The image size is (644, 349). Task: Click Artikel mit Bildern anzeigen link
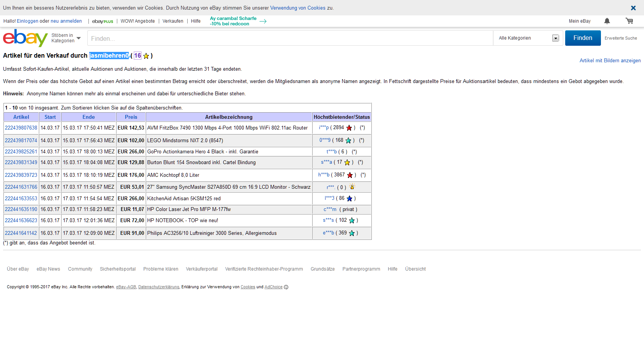(x=610, y=61)
